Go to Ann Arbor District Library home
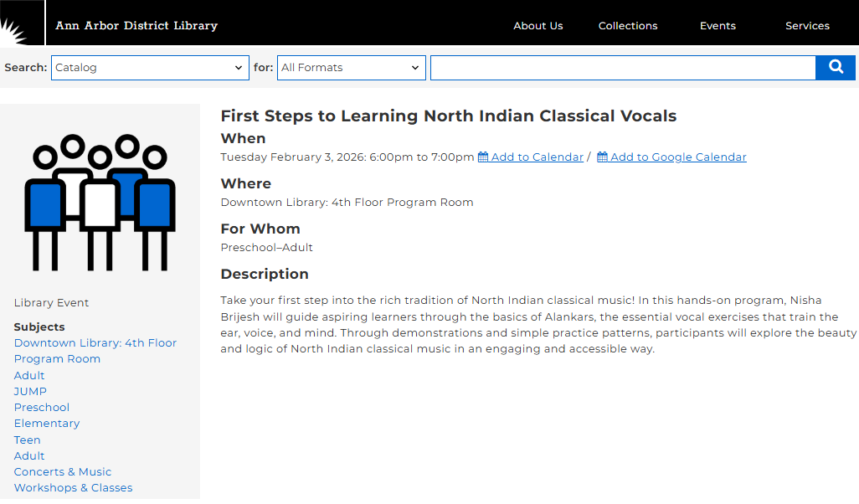Screen dimensions: 859x504 pyautogui.click(x=136, y=26)
